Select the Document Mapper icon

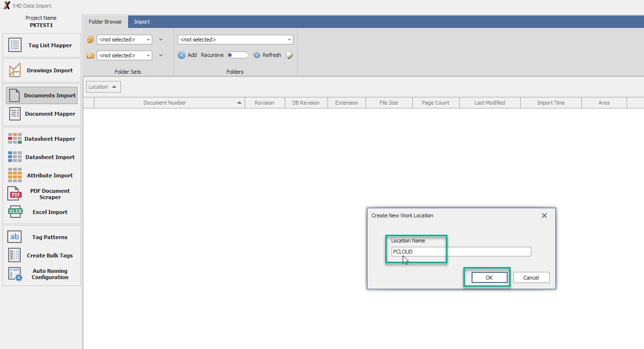click(15, 114)
